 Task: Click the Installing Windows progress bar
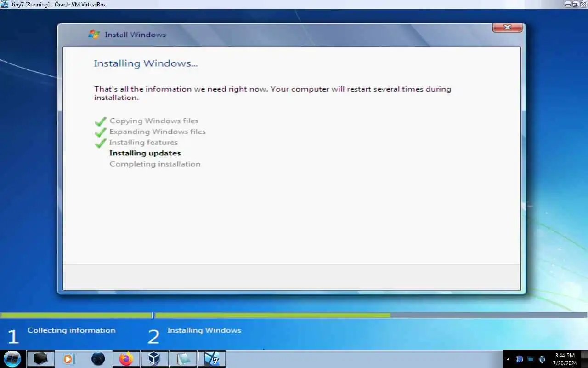pyautogui.click(x=371, y=315)
